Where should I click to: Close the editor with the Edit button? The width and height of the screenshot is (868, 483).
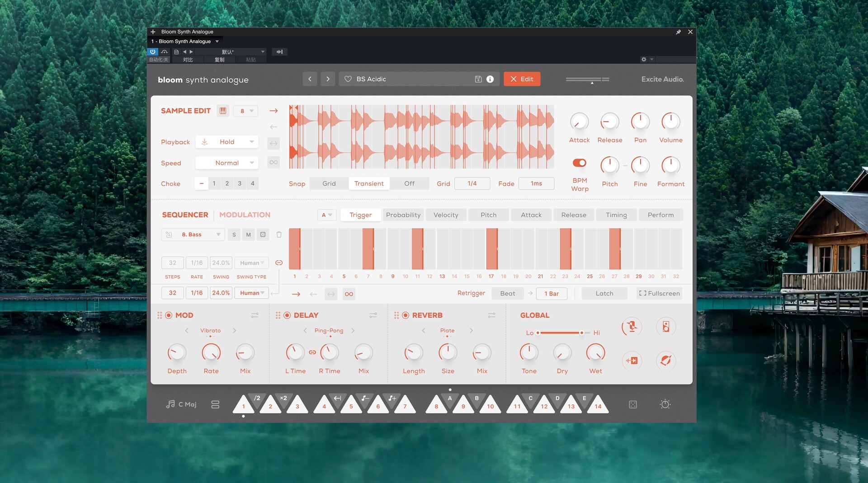point(522,79)
